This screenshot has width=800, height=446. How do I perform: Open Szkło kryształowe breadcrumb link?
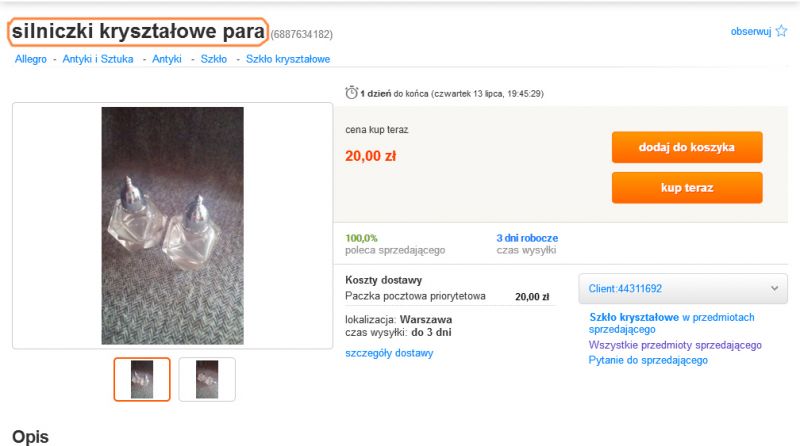[288, 59]
